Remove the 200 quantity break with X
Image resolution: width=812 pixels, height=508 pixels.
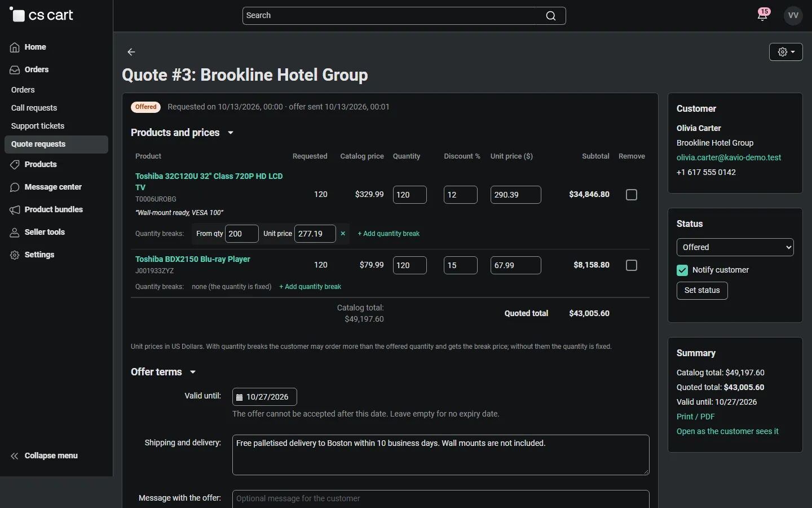(343, 234)
